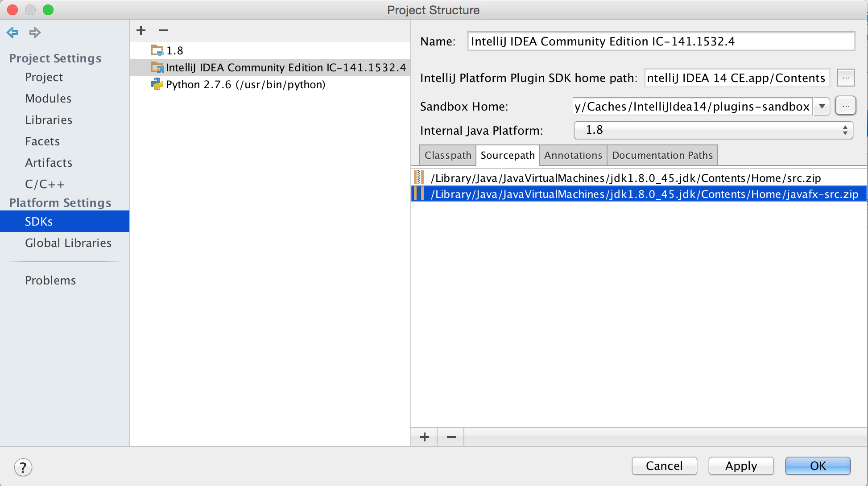This screenshot has width=868, height=486.
Task: Open the Documentation Paths tab
Action: [662, 155]
